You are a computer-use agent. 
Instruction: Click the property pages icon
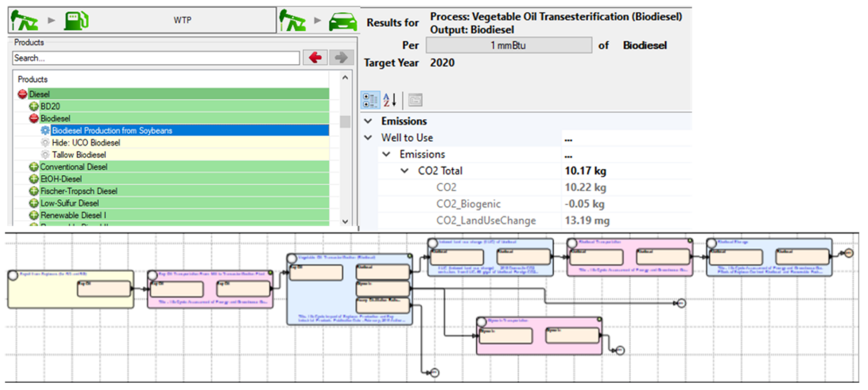415,100
